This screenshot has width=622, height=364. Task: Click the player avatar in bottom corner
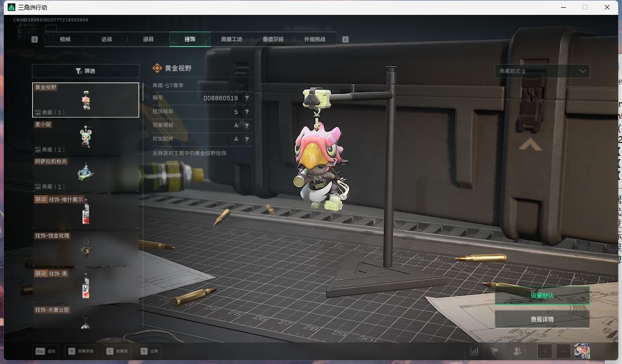tap(582, 351)
